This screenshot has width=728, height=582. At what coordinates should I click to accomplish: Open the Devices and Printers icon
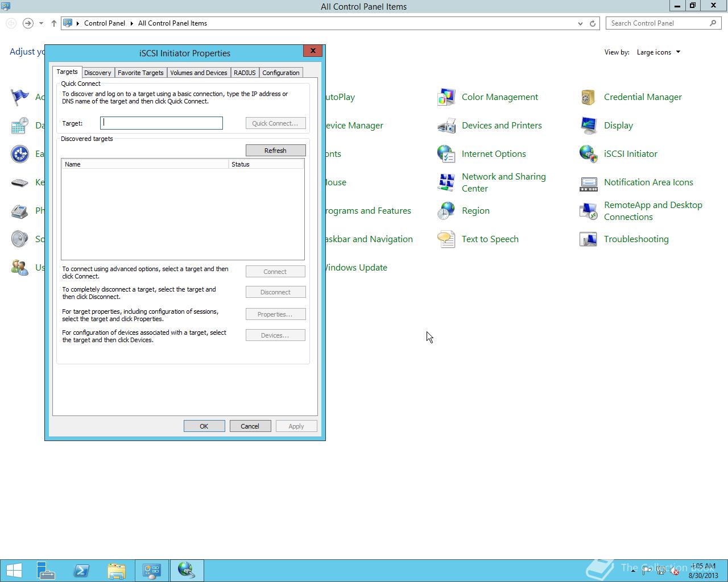(446, 126)
